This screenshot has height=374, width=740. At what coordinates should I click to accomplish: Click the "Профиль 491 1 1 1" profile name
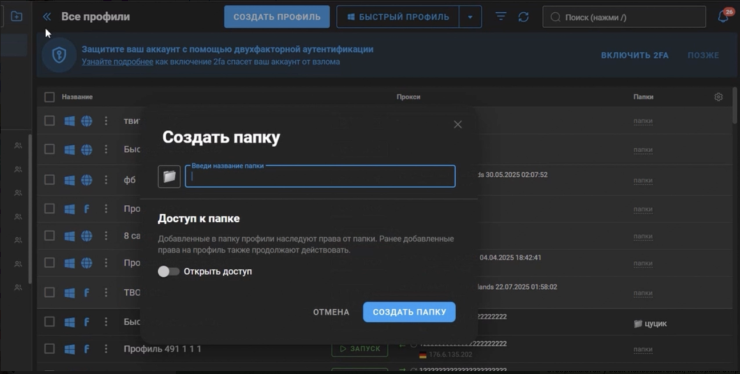162,349
